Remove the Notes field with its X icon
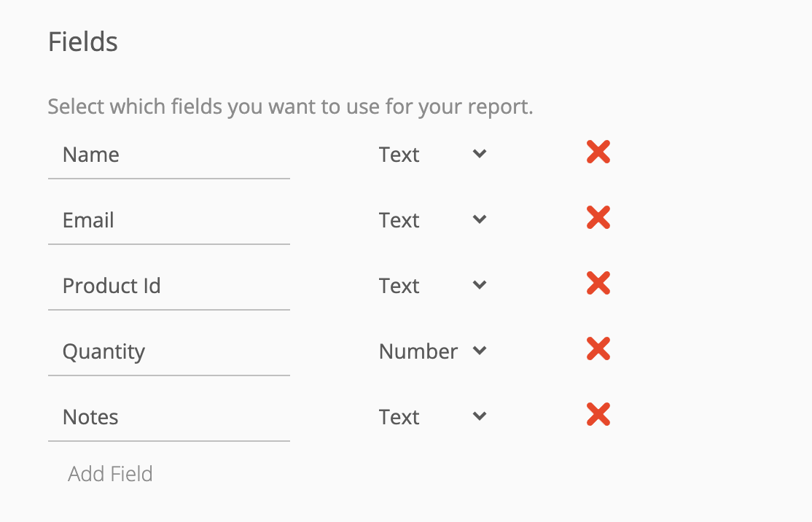 597,415
